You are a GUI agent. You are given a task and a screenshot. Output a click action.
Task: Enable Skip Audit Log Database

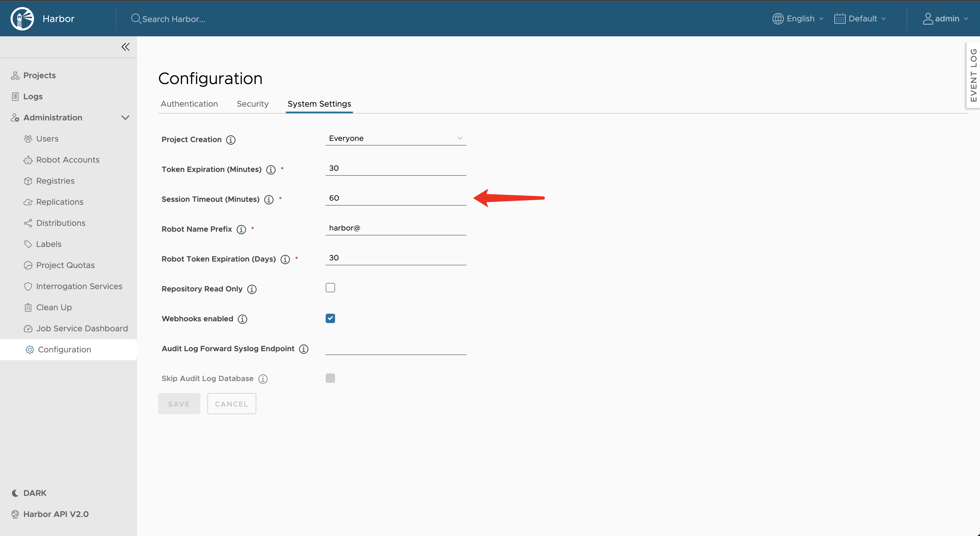(x=330, y=378)
